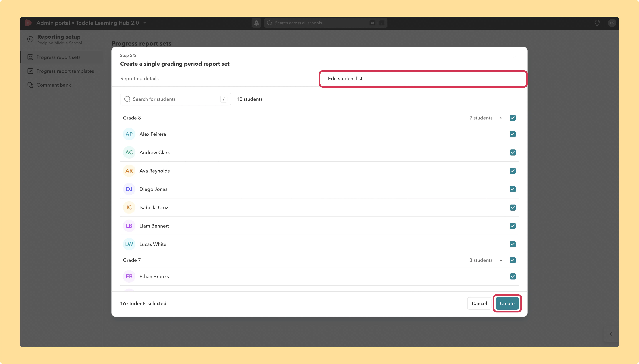This screenshot has width=639, height=364.
Task: Deselect Ethan Brooks checkbox
Action: pyautogui.click(x=513, y=277)
